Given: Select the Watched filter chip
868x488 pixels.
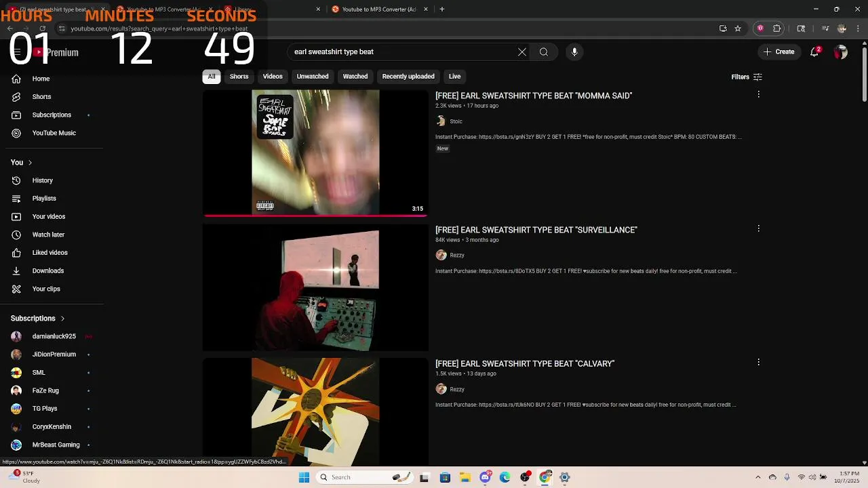Looking at the screenshot, I should coord(355,77).
